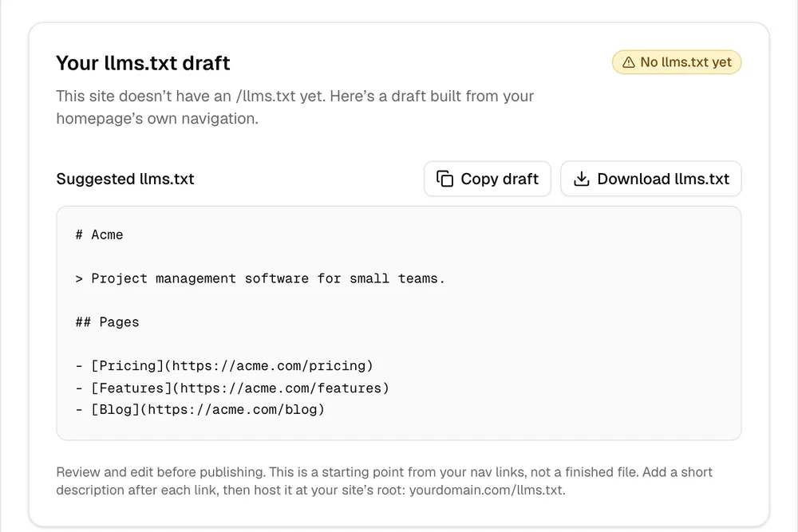Click the Copy draft button
Viewport: 798px width, 532px height.
(x=487, y=179)
